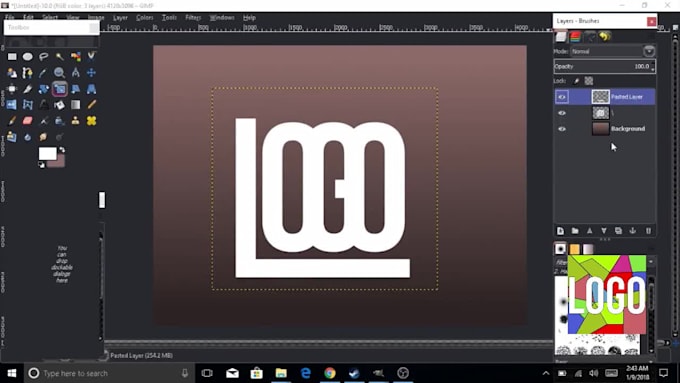This screenshot has width=680, height=383.
Task: Select the Zoom magnifier tool
Action: (x=59, y=72)
